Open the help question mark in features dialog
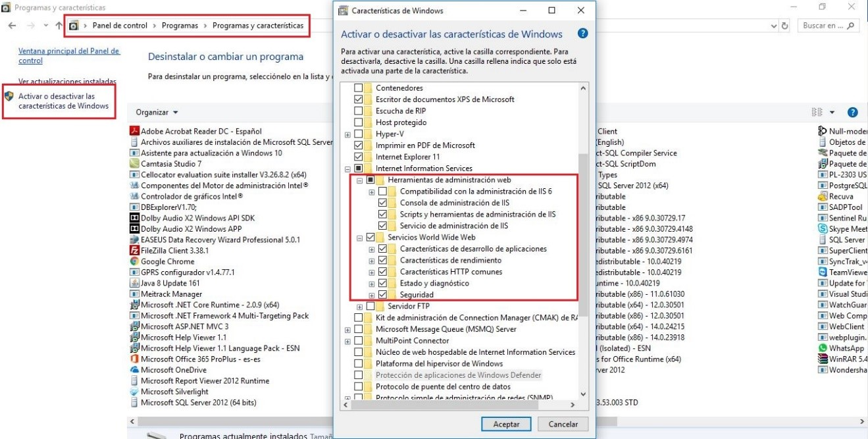This screenshot has height=439, width=868. pyautogui.click(x=582, y=34)
